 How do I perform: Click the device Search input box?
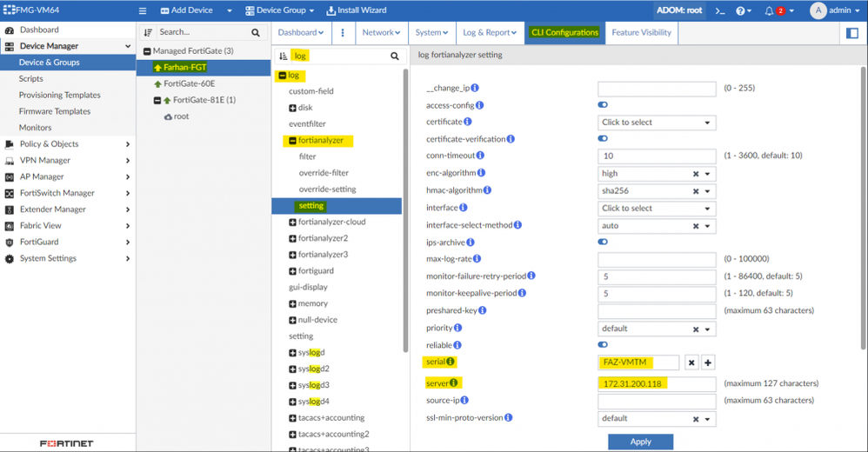point(203,33)
